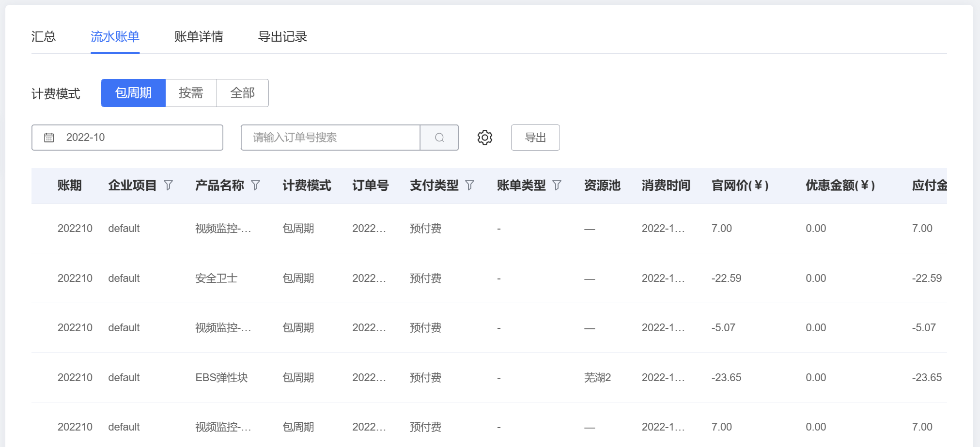
Task: Open the 2022-10 month selector
Action: tap(127, 137)
